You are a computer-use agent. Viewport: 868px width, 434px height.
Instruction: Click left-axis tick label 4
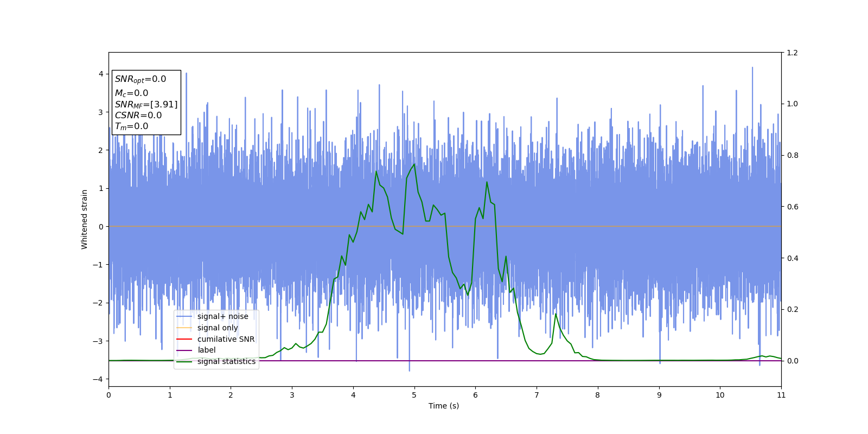[x=101, y=74]
